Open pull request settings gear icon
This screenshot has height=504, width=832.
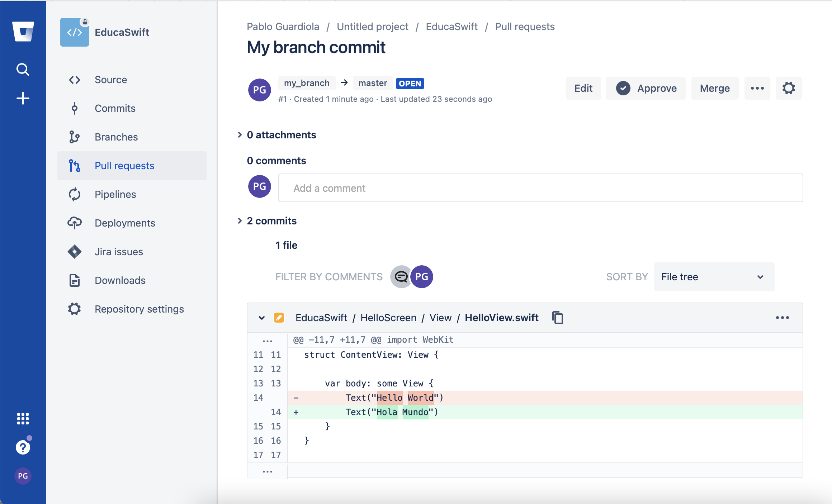click(x=789, y=88)
